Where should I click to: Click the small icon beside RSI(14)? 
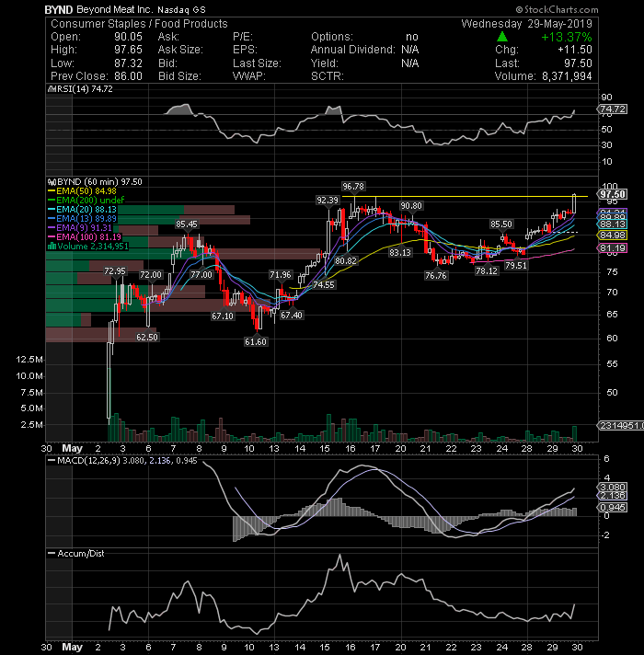(x=52, y=89)
